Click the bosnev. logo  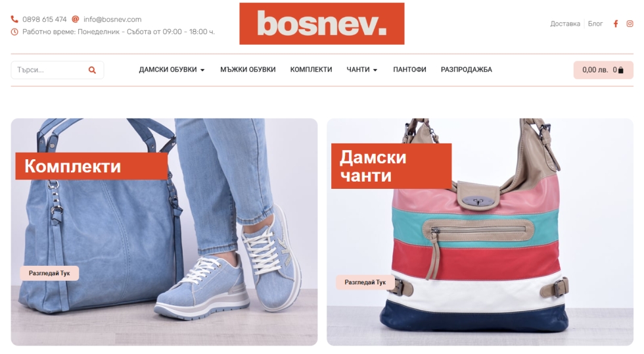pyautogui.click(x=321, y=24)
